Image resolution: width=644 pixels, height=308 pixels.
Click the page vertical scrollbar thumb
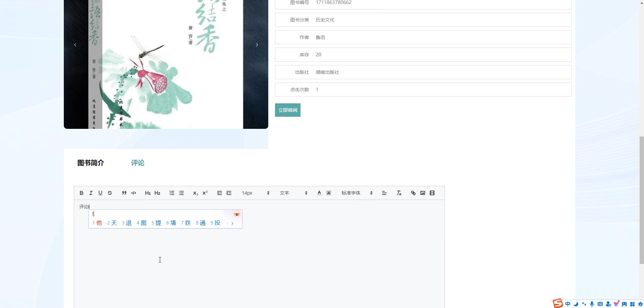642,200
